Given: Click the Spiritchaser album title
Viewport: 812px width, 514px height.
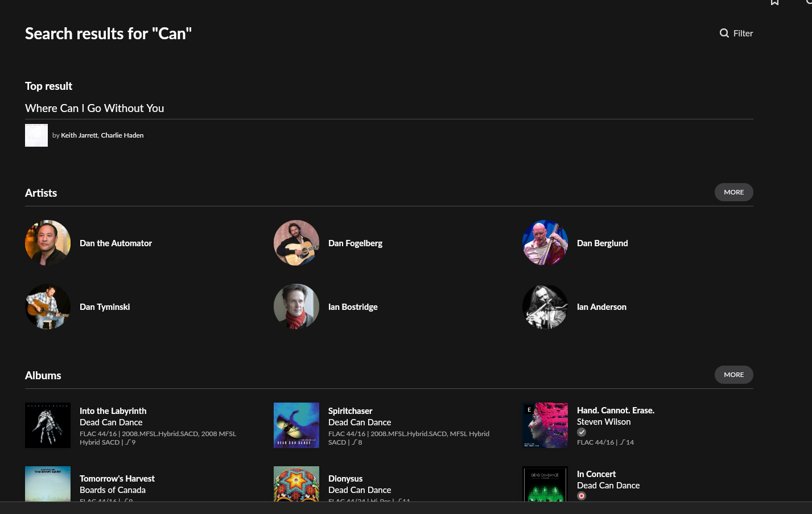Looking at the screenshot, I should click(x=350, y=411).
